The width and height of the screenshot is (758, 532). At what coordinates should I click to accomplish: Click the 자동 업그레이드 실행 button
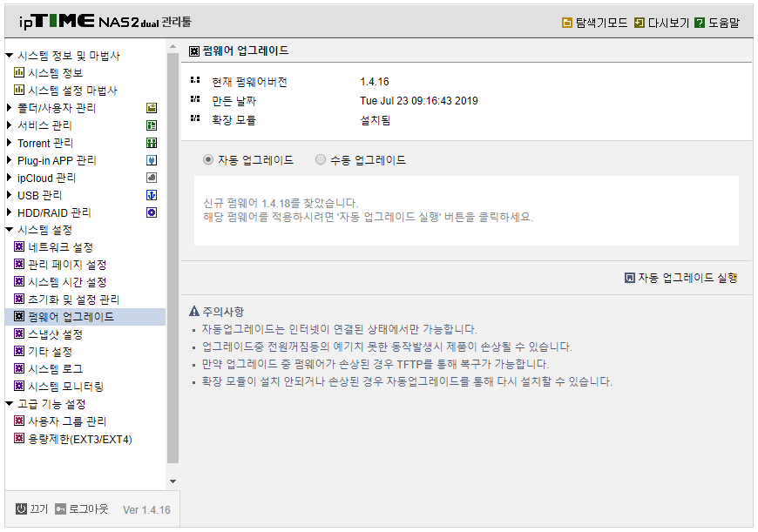coord(680,278)
